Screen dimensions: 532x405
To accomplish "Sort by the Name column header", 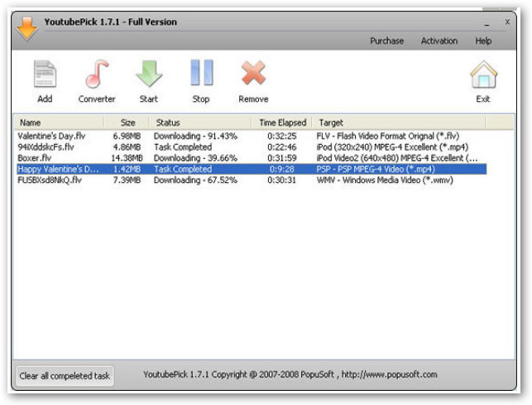I will click(x=59, y=123).
